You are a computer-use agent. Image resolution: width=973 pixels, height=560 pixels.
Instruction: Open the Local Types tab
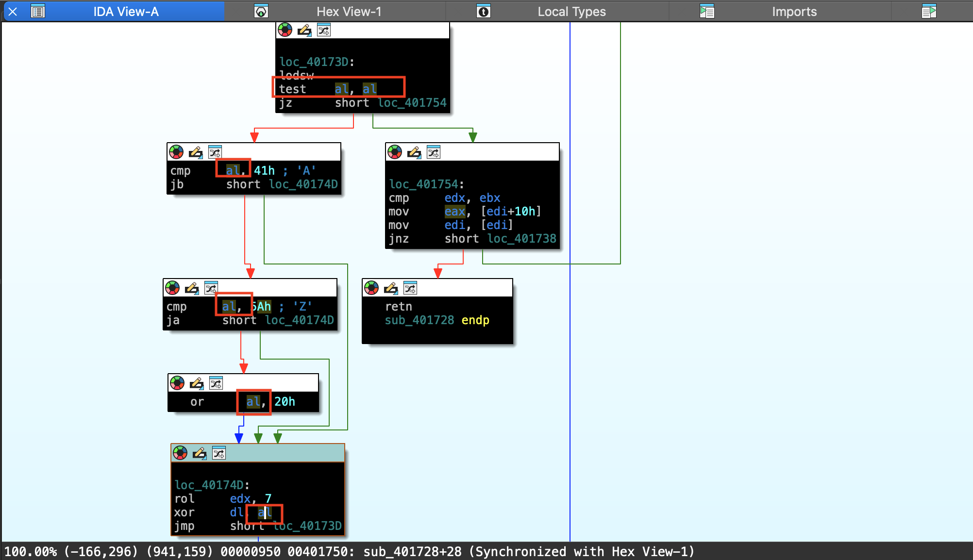571,12
